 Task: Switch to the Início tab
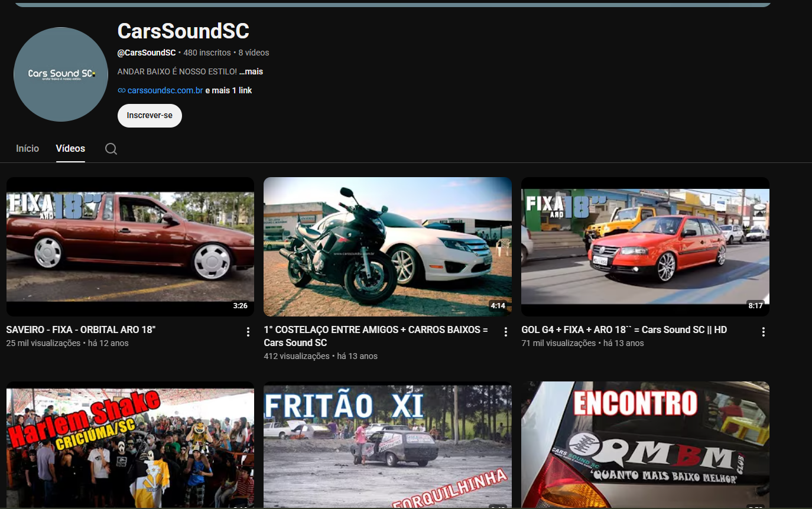point(28,149)
